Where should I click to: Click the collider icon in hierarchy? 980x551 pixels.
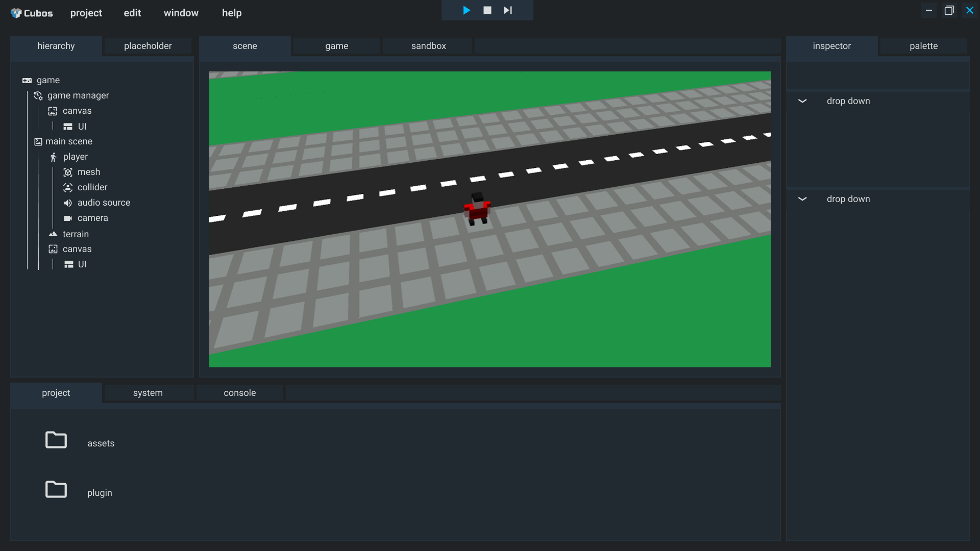(68, 188)
